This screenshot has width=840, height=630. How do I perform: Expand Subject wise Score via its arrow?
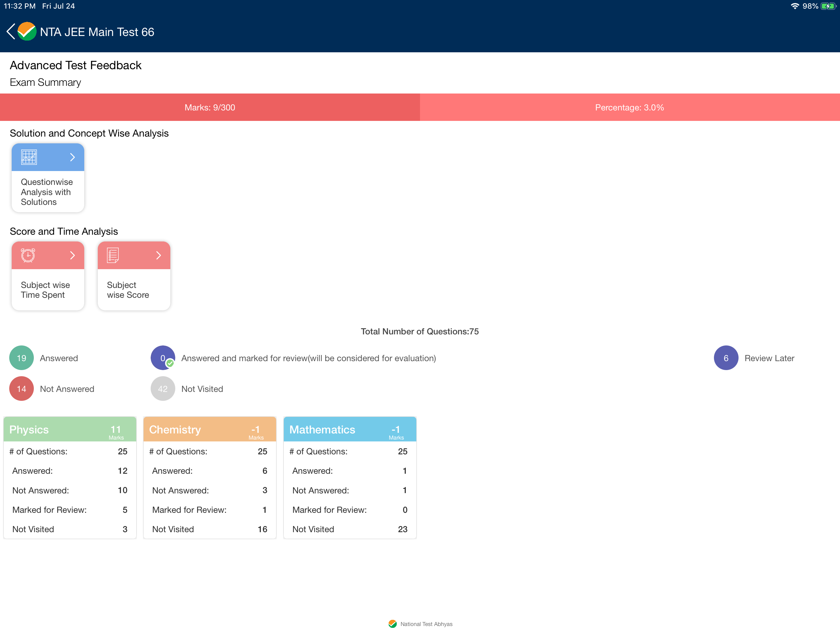coord(159,255)
